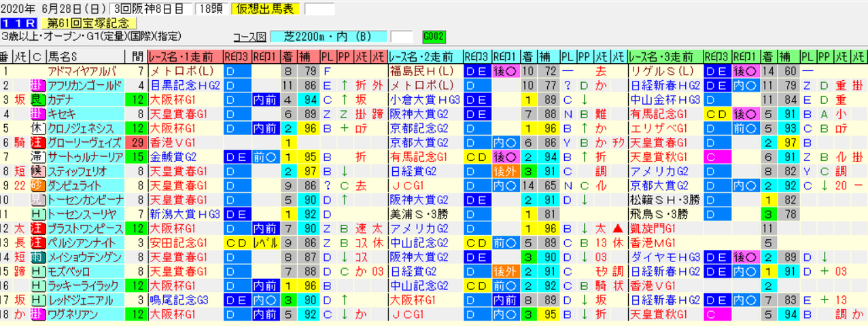Click the empty field right of 仮想出馬表
The image size is (868, 326).
tap(320, 9)
